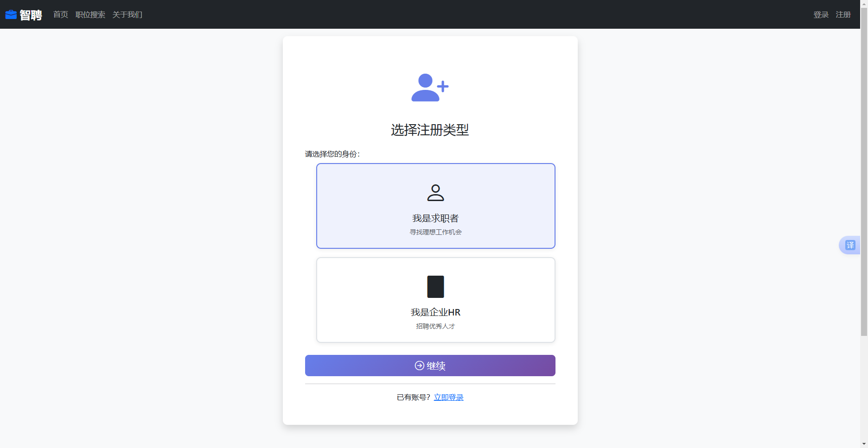Click the 寻找理想工作机会 subtitle text
This screenshot has width=868, height=448.
tap(436, 232)
